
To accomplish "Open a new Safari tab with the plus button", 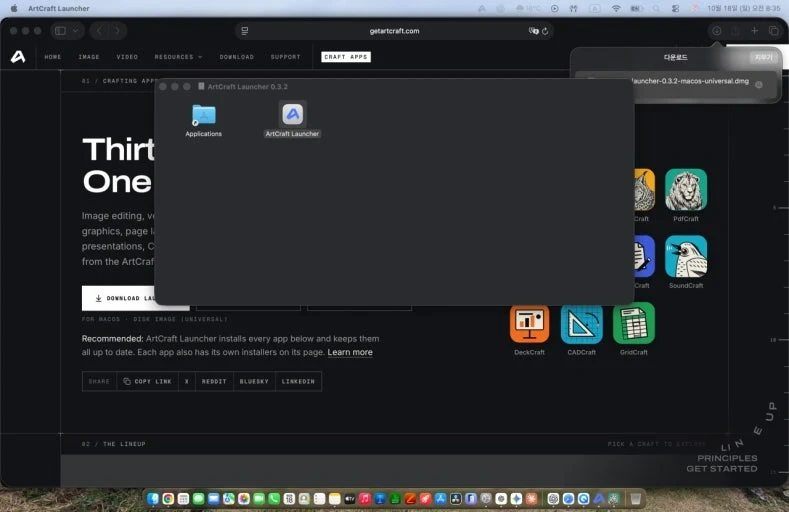I will [754, 31].
